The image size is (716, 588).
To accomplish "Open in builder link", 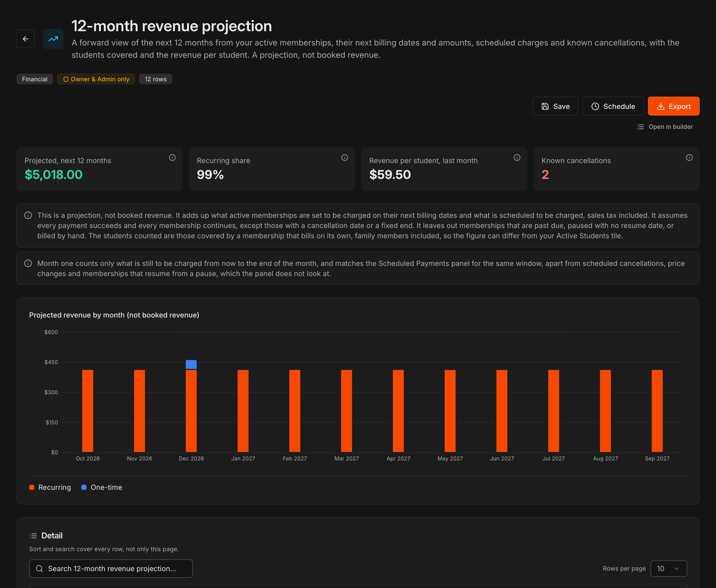I will (x=665, y=127).
